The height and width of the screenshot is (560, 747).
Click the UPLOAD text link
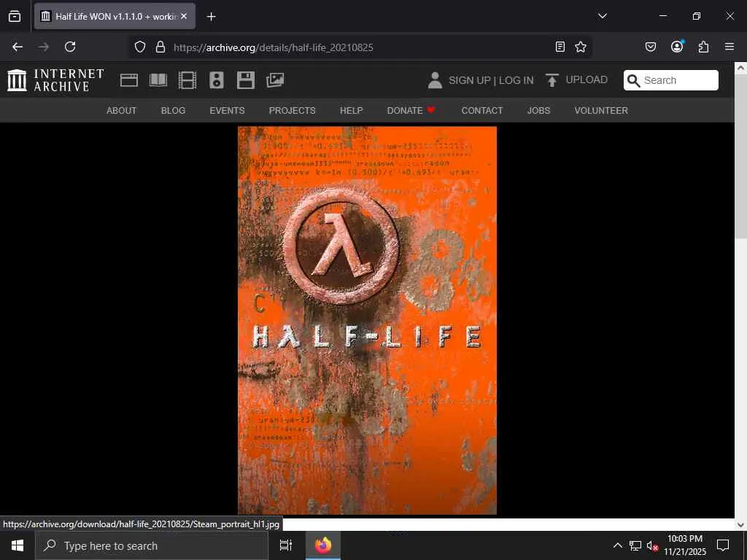click(587, 79)
